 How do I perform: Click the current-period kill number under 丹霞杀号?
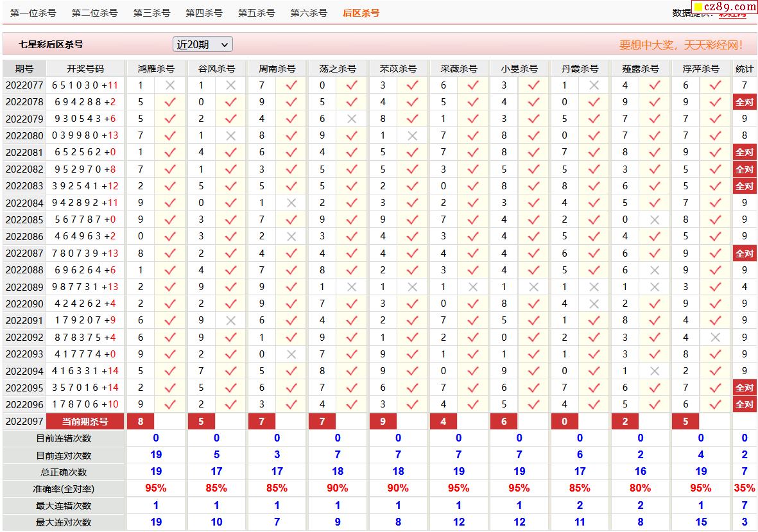click(x=565, y=422)
